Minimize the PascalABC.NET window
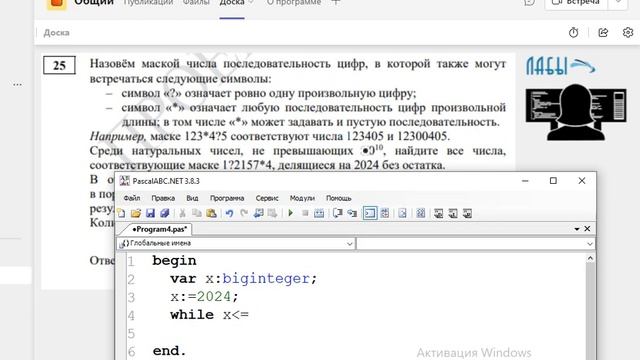640x360 pixels. (525, 180)
